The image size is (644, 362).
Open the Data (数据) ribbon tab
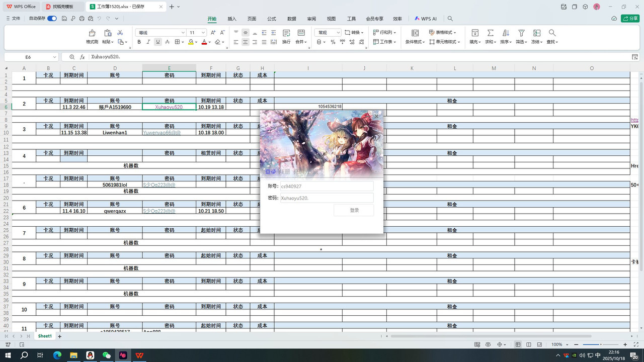[292, 19]
